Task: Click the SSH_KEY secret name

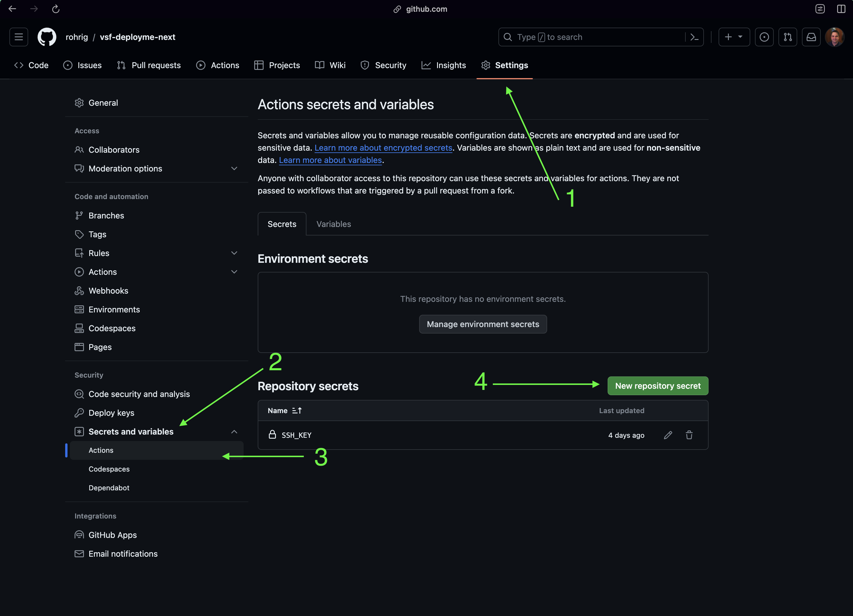Action: click(x=296, y=435)
